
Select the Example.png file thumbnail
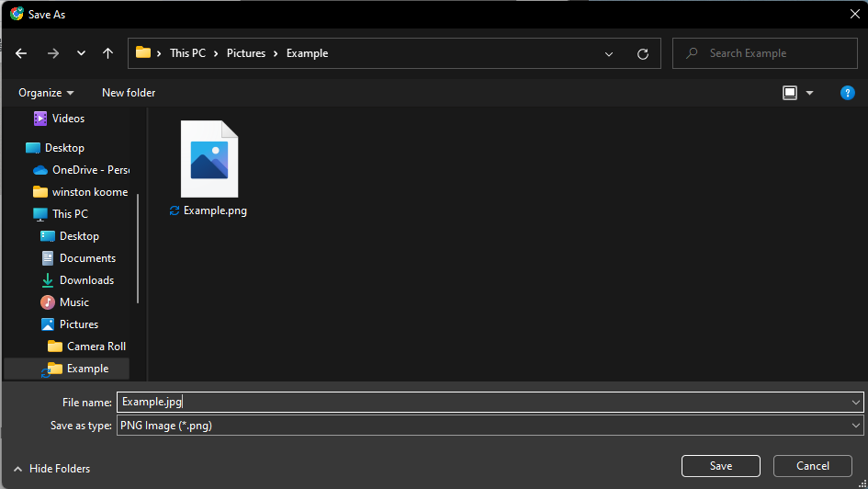pos(209,159)
